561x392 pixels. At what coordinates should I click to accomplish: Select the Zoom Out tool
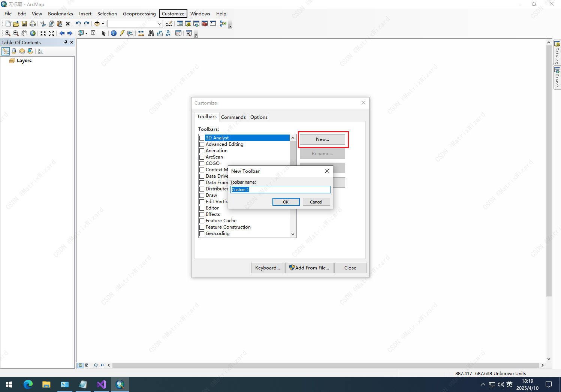click(16, 33)
